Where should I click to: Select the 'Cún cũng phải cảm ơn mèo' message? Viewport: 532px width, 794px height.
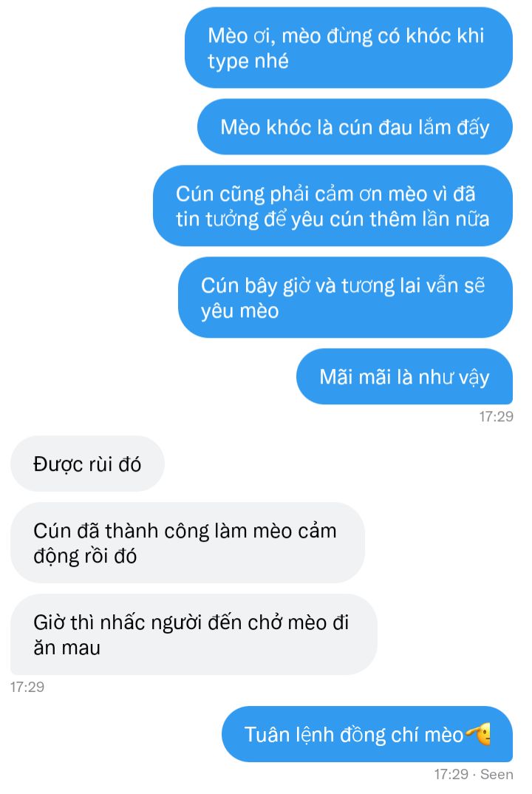332,206
